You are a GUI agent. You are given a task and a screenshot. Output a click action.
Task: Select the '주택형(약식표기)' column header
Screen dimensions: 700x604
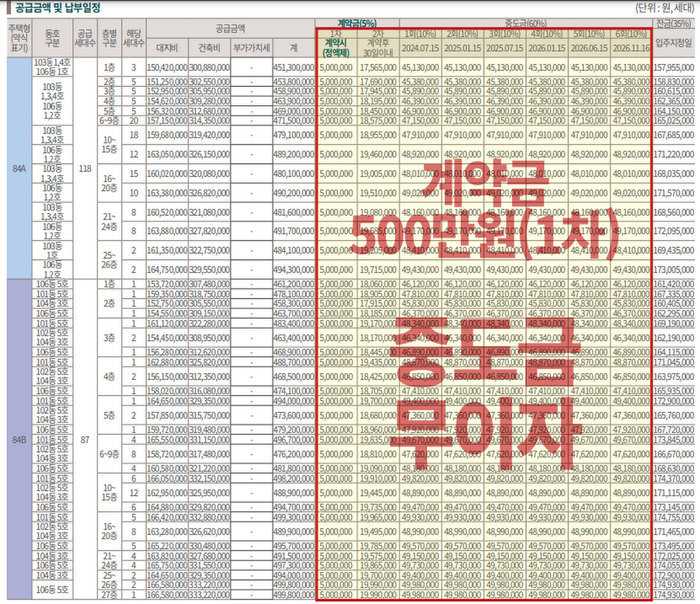tap(19, 38)
